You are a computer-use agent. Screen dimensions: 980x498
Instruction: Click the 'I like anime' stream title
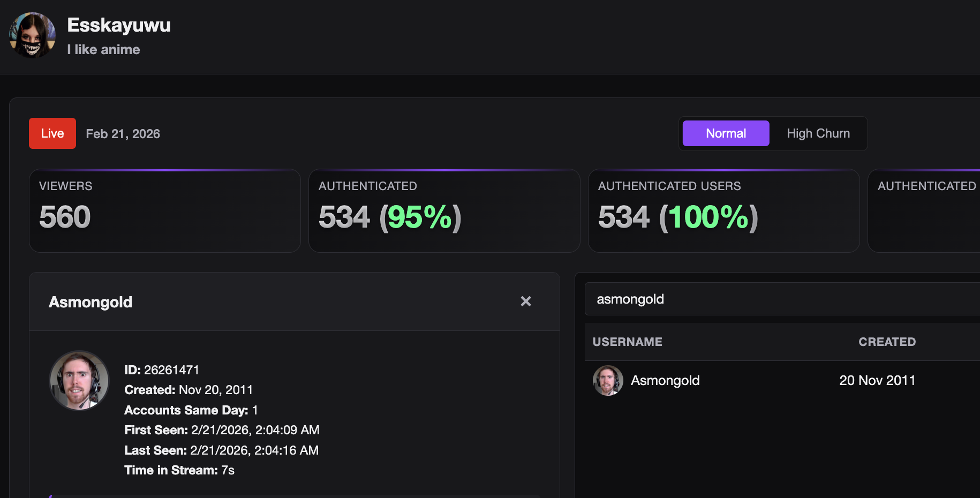(x=103, y=50)
